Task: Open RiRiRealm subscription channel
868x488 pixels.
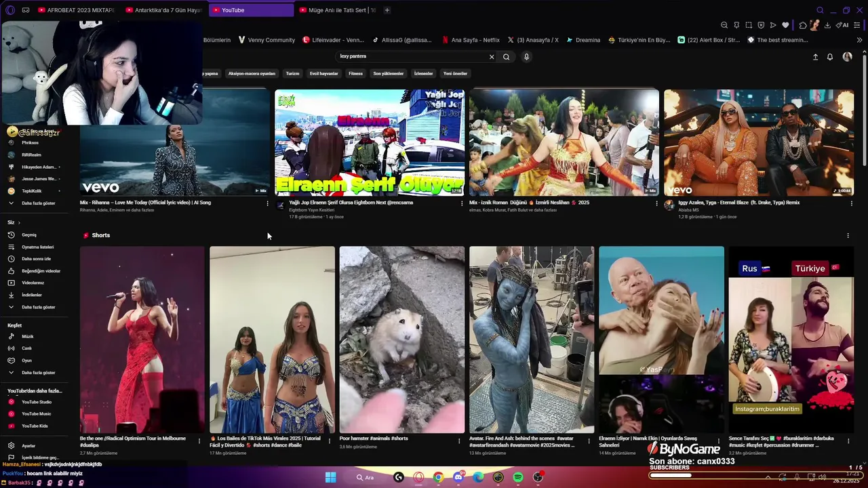Action: click(31, 155)
